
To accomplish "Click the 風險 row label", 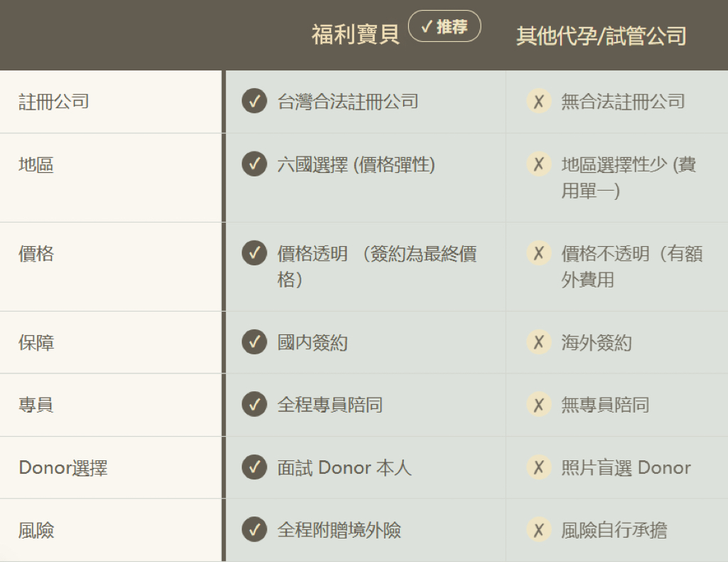I will pos(36,531).
